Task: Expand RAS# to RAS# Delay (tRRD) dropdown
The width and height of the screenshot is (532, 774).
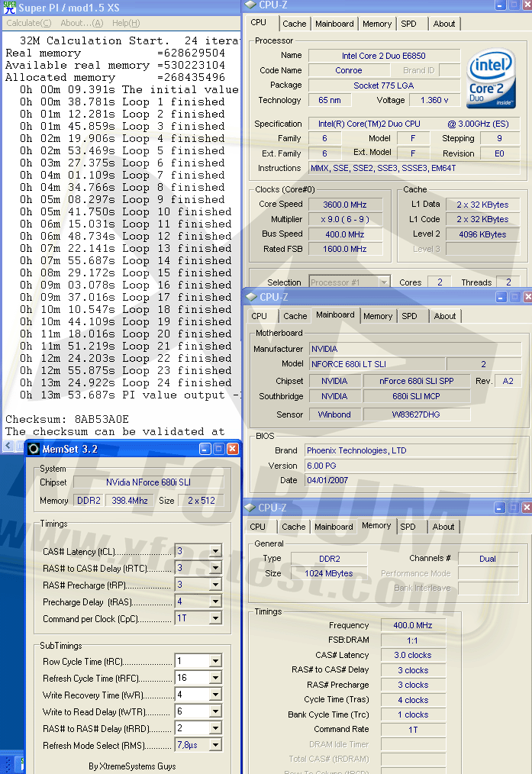Action: coord(216,728)
